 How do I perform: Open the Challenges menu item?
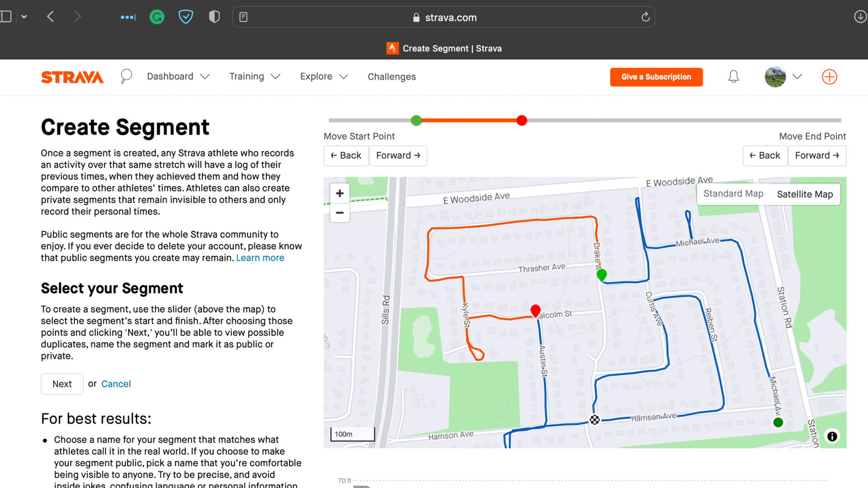[x=391, y=76]
